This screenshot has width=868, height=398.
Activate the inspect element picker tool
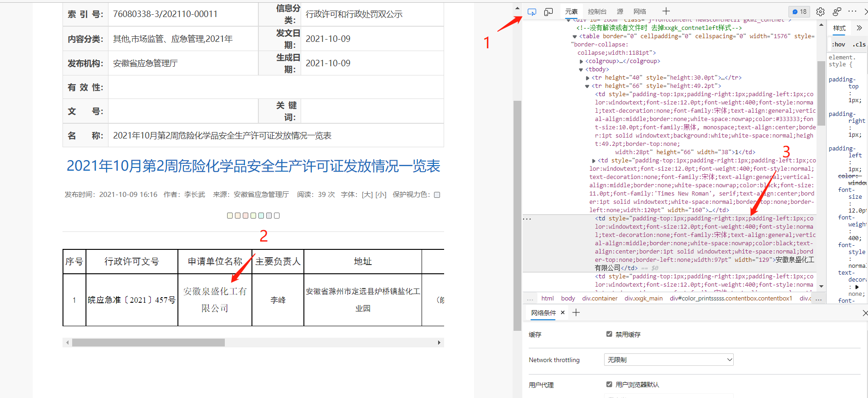pos(531,12)
